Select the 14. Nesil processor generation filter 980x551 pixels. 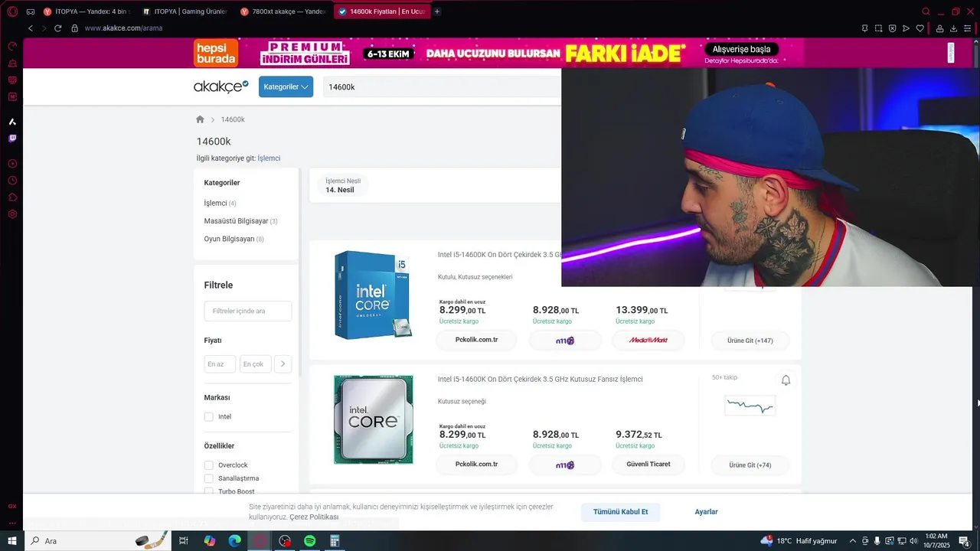click(x=343, y=186)
